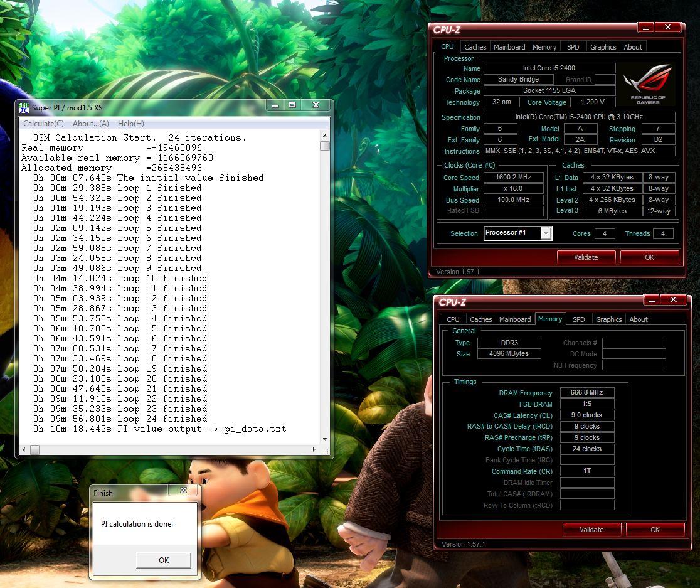Minimize the upper CPU-Z window
Viewport: 700px width, 588px height.
point(645,28)
